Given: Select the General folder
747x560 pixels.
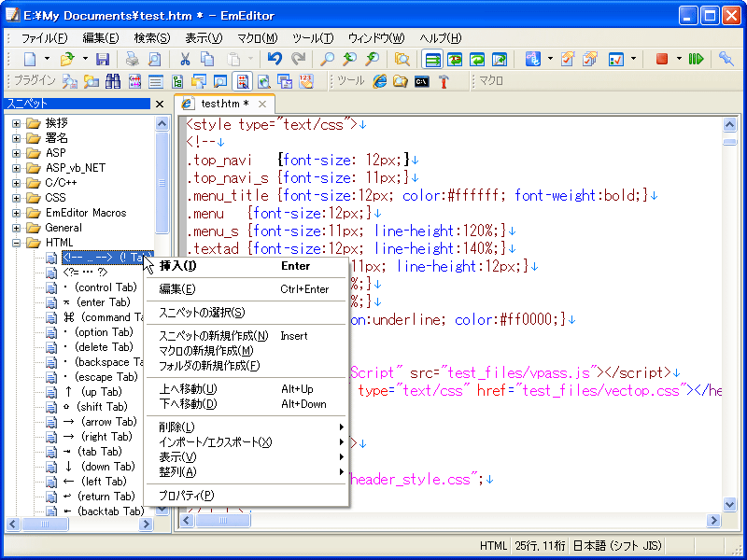Looking at the screenshot, I should (63, 228).
